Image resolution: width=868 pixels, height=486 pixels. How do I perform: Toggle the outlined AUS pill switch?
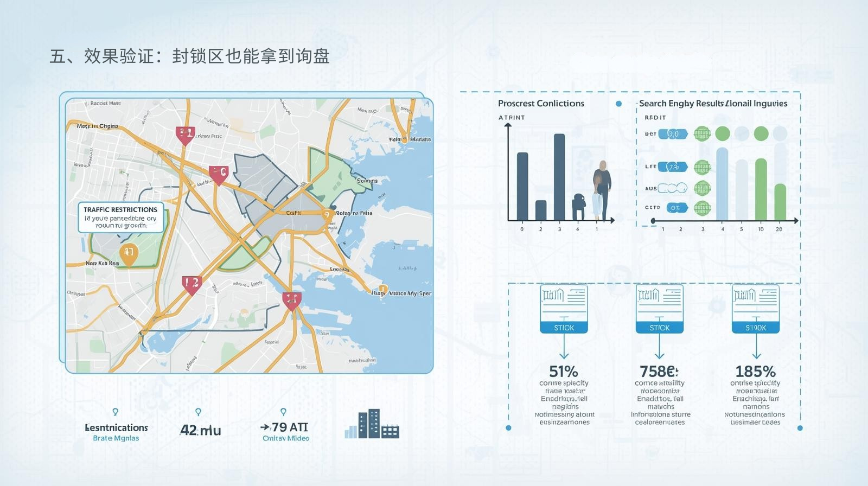(673, 188)
